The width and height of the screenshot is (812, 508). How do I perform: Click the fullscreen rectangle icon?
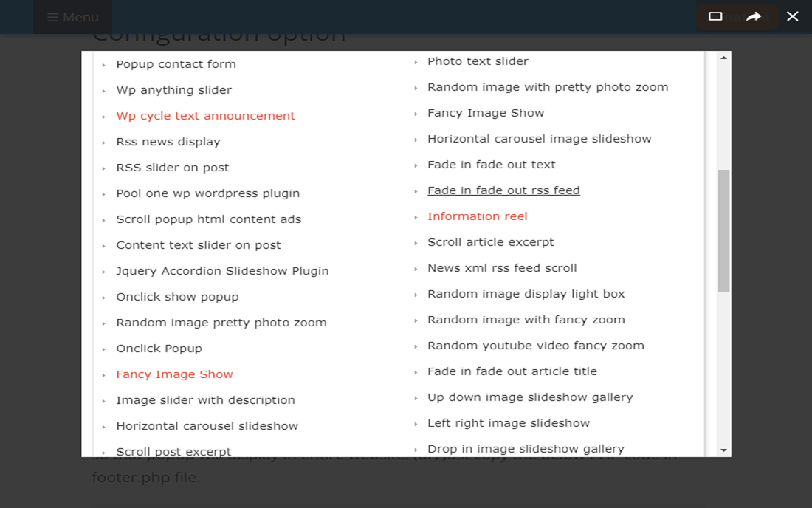coord(715,16)
